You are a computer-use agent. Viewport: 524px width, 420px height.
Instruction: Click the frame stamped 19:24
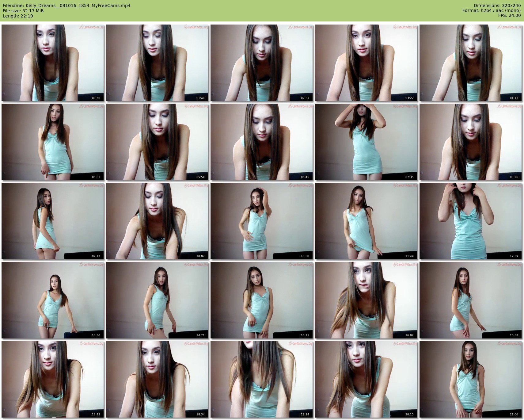(x=262, y=379)
